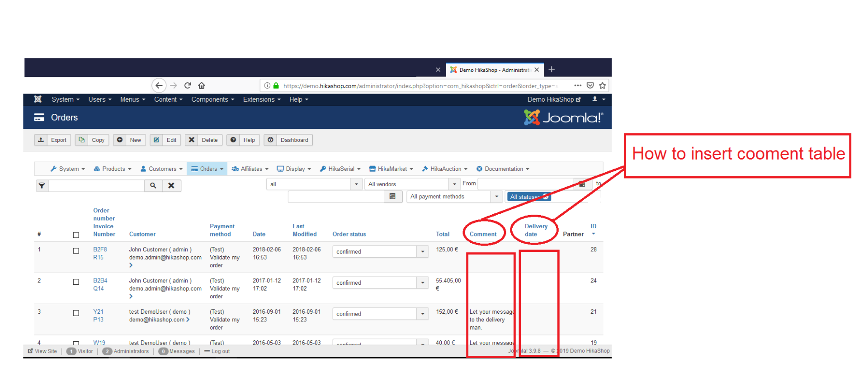868x377 pixels.
Task: Open the Users menu
Action: pyautogui.click(x=100, y=99)
